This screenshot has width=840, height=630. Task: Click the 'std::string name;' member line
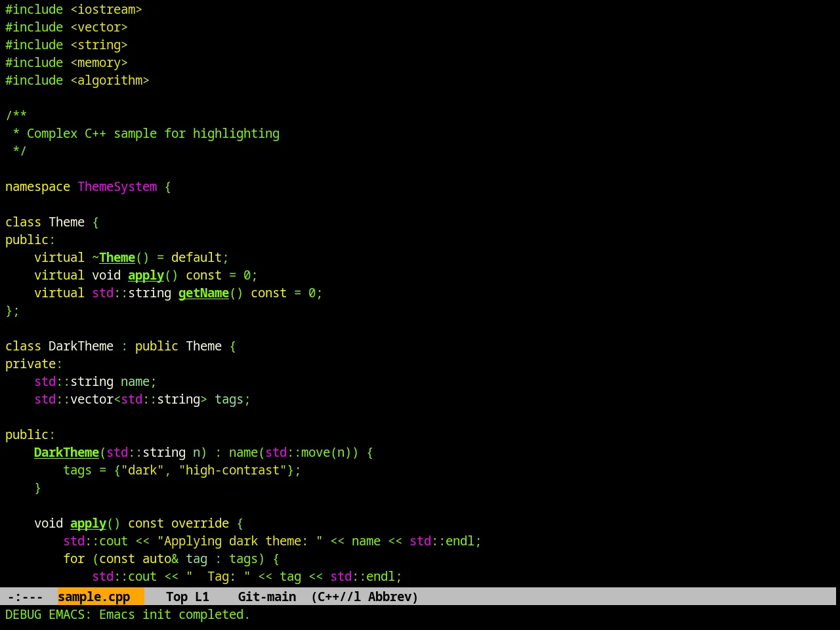[x=95, y=381]
